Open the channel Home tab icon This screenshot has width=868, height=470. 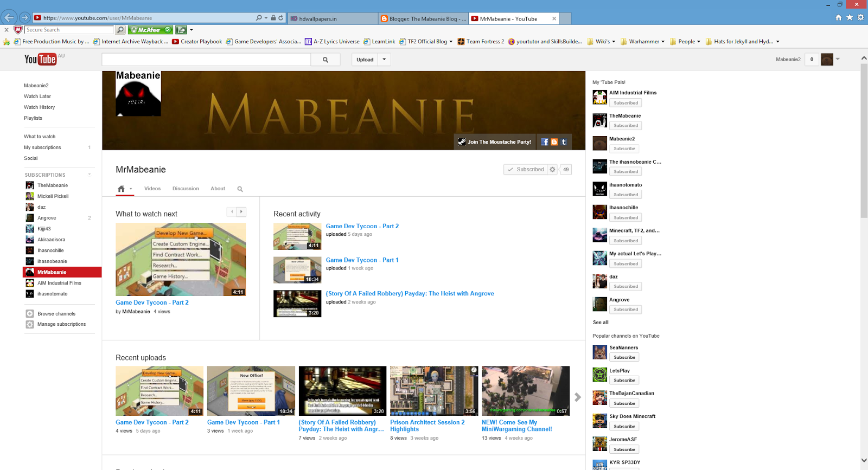tap(122, 189)
